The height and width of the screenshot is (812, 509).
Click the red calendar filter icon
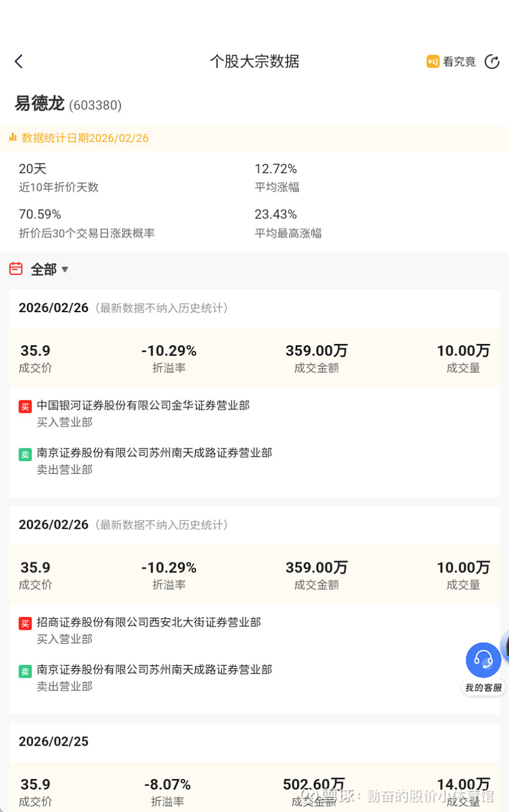[x=16, y=269]
